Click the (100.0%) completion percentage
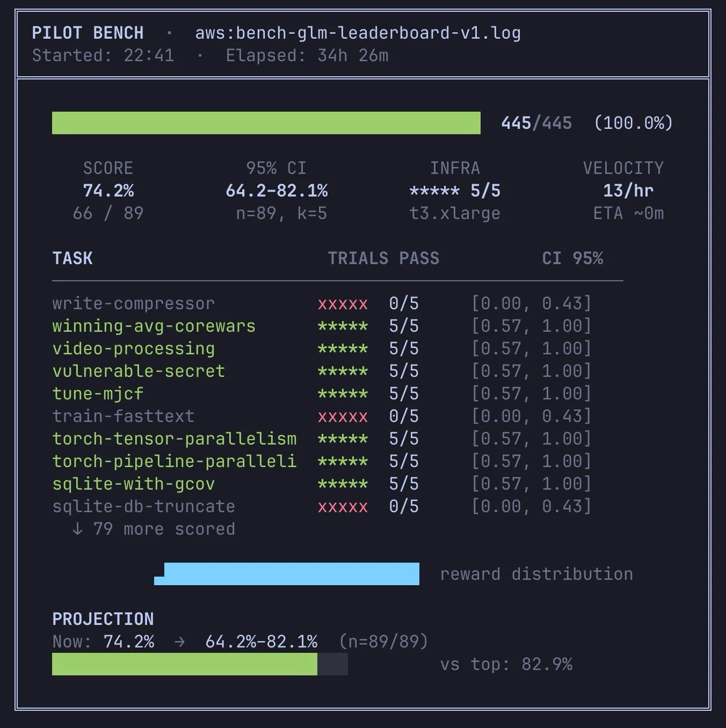The image size is (726, 728). tap(633, 123)
